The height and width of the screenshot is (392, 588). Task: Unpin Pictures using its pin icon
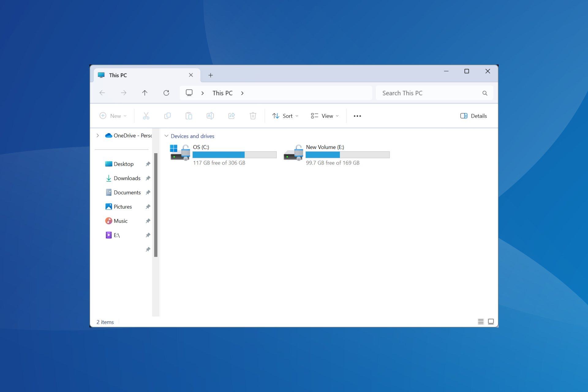pyautogui.click(x=148, y=207)
